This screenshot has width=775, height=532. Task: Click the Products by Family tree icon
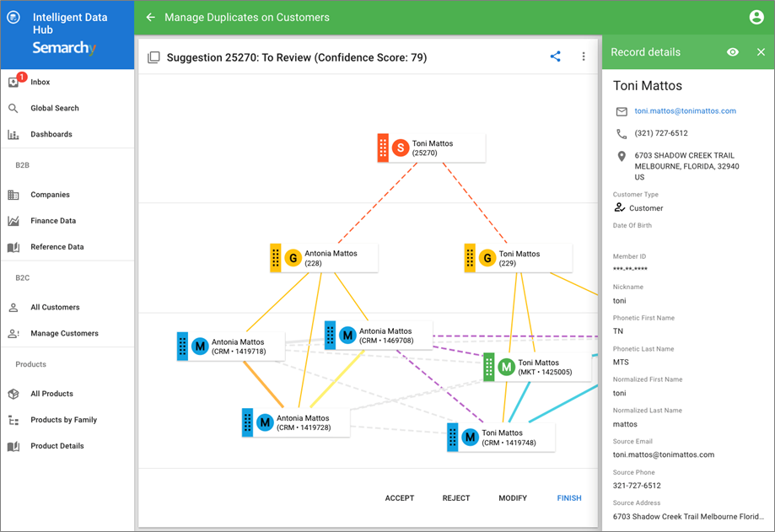point(13,420)
